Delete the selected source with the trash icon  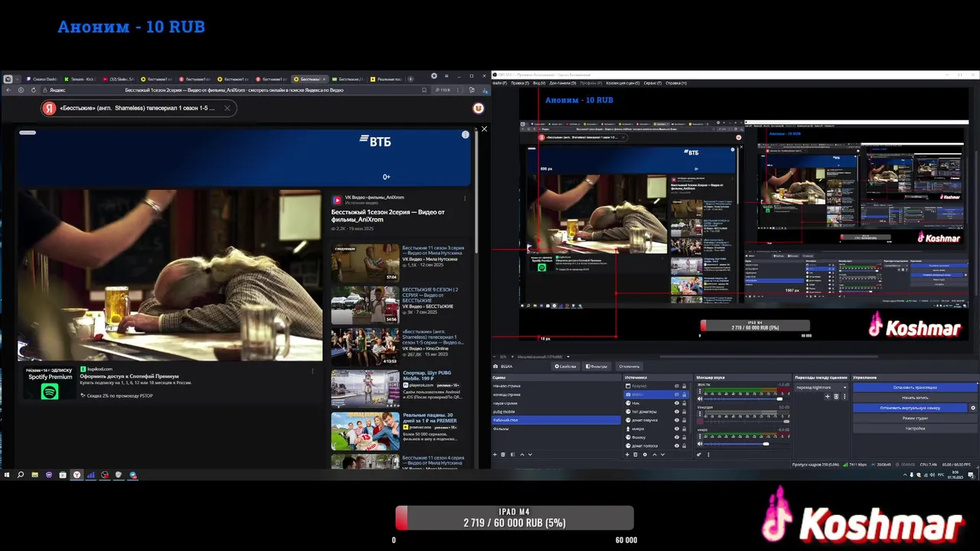[x=635, y=455]
